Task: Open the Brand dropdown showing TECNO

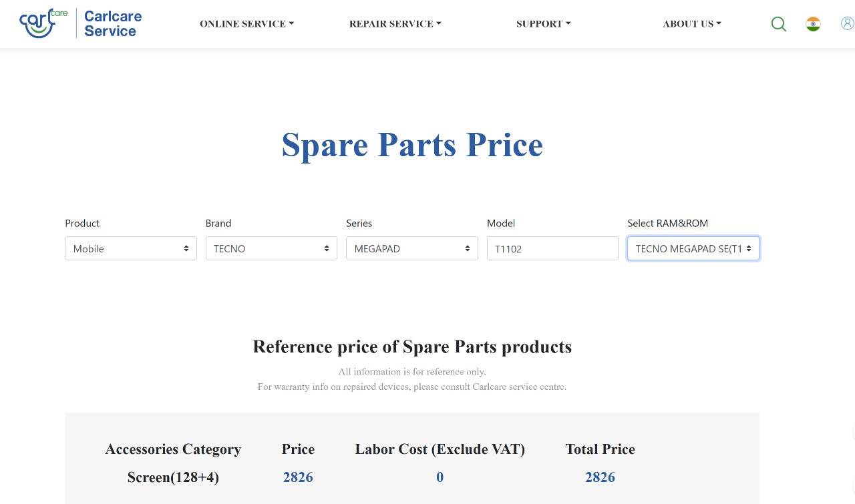Action: (271, 248)
